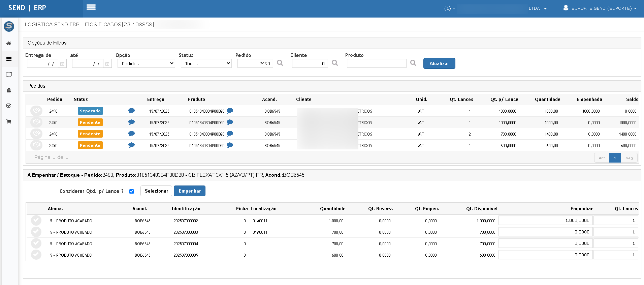
Task: Uncheck Considerar Qtd. p/ Lance checkbox
Action: tap(132, 191)
